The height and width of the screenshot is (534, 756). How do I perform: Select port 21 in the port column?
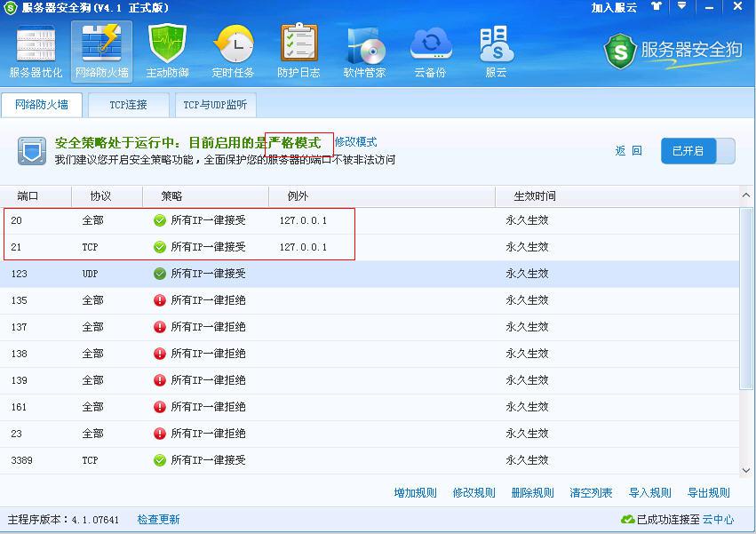tap(16, 247)
